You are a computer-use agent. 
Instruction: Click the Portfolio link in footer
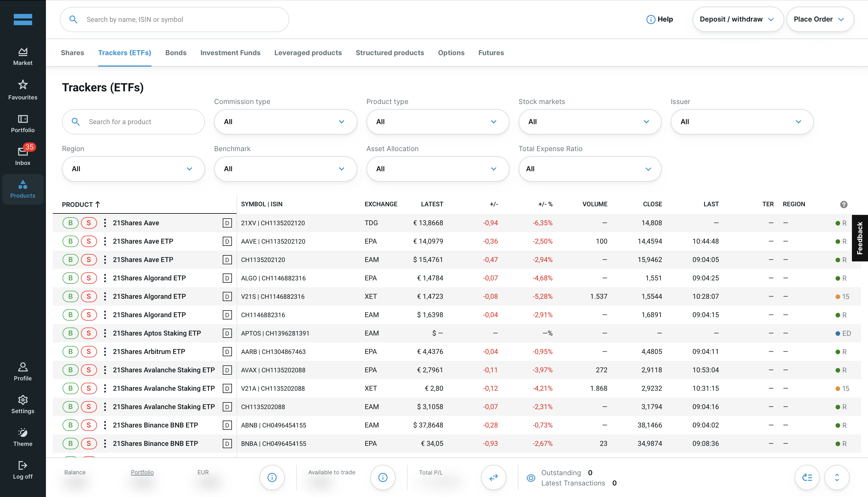point(142,472)
